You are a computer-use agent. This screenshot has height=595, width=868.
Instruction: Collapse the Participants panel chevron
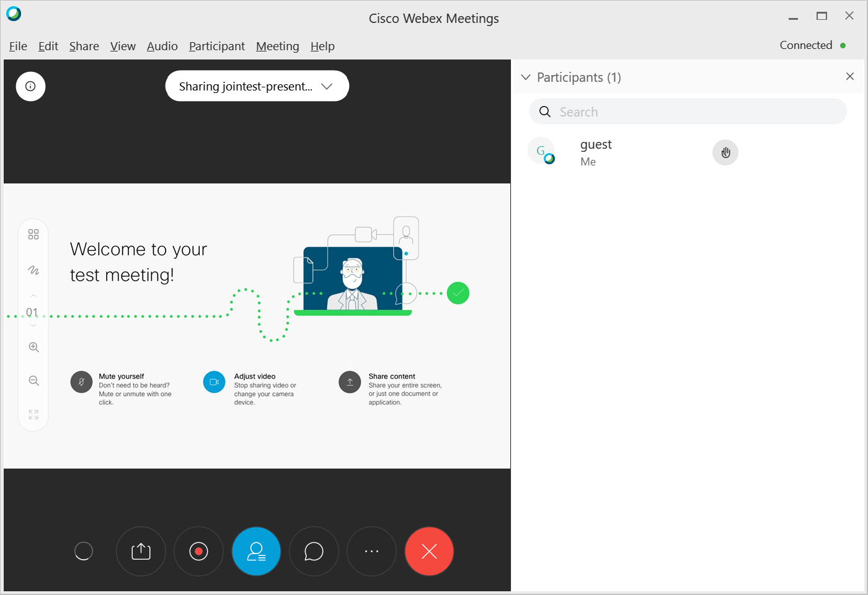pos(526,77)
